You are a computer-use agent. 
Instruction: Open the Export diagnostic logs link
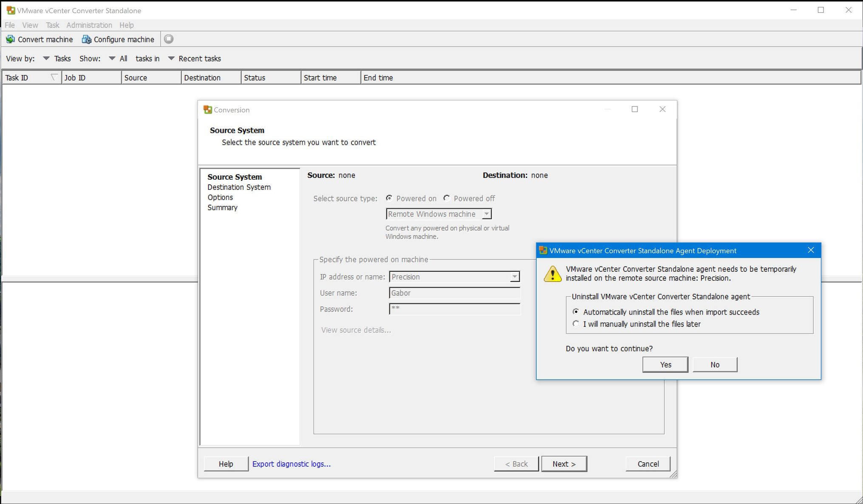pos(291,464)
